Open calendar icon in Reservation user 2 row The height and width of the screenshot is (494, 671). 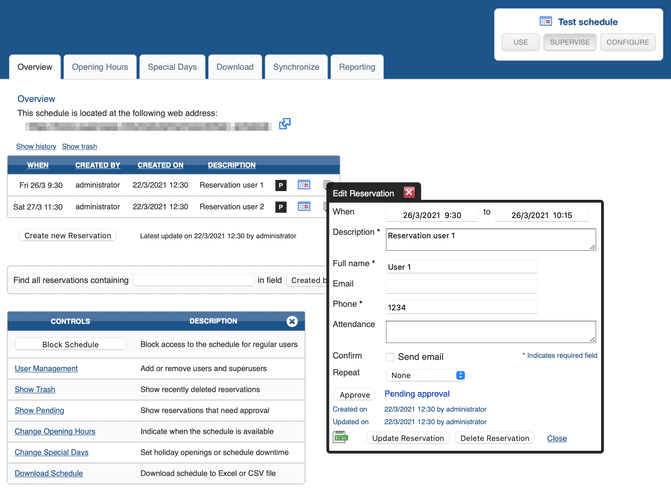coord(304,207)
